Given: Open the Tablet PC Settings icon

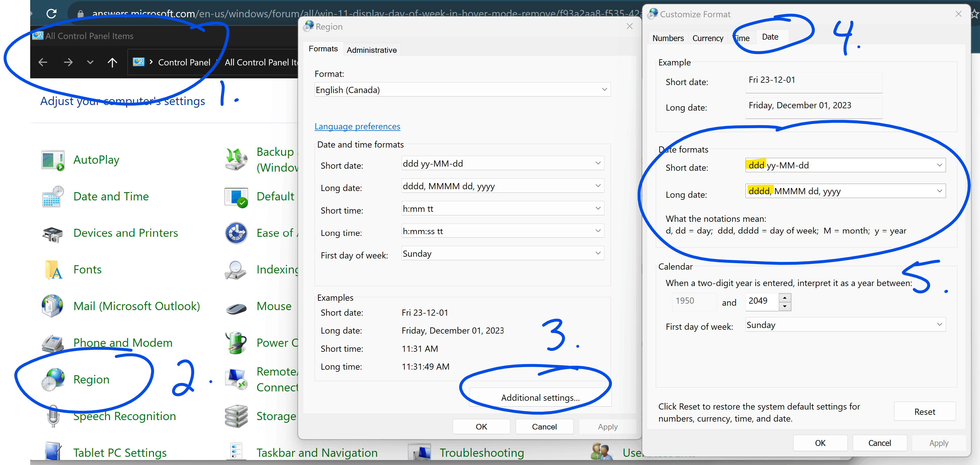Looking at the screenshot, I should click(53, 452).
